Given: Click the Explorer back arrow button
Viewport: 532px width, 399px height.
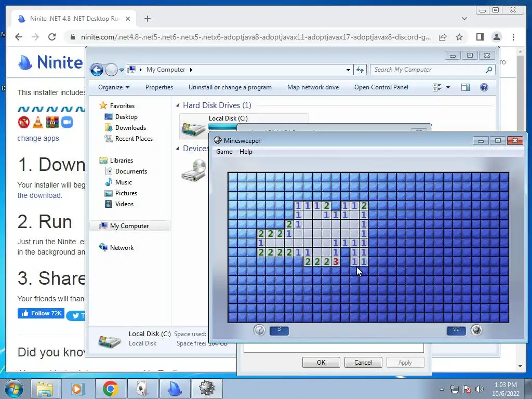Looking at the screenshot, I should (97, 70).
